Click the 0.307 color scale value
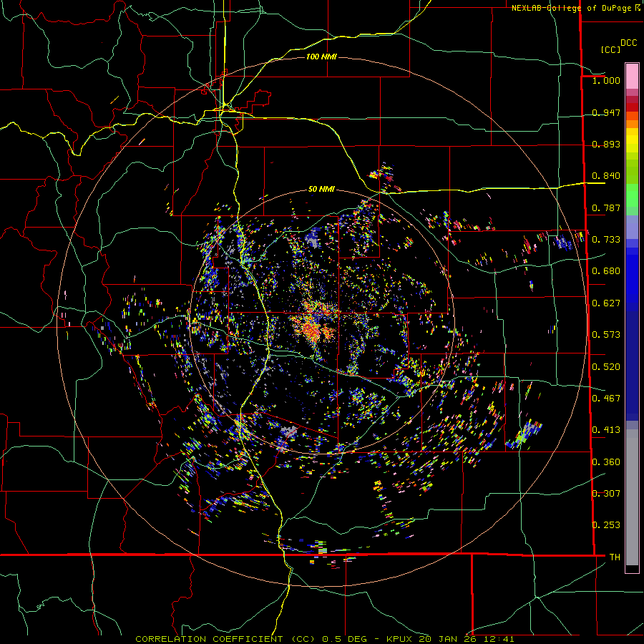This screenshot has width=644, height=644. pos(606,494)
